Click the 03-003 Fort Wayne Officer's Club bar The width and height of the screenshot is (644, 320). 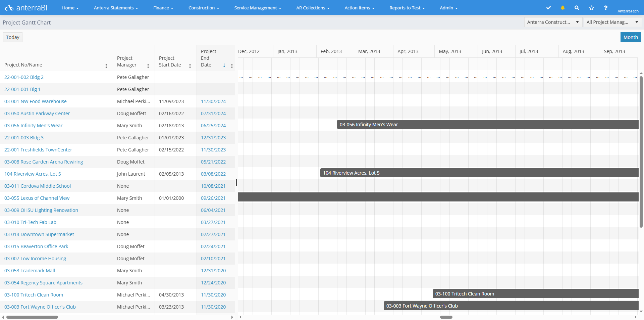(511, 306)
